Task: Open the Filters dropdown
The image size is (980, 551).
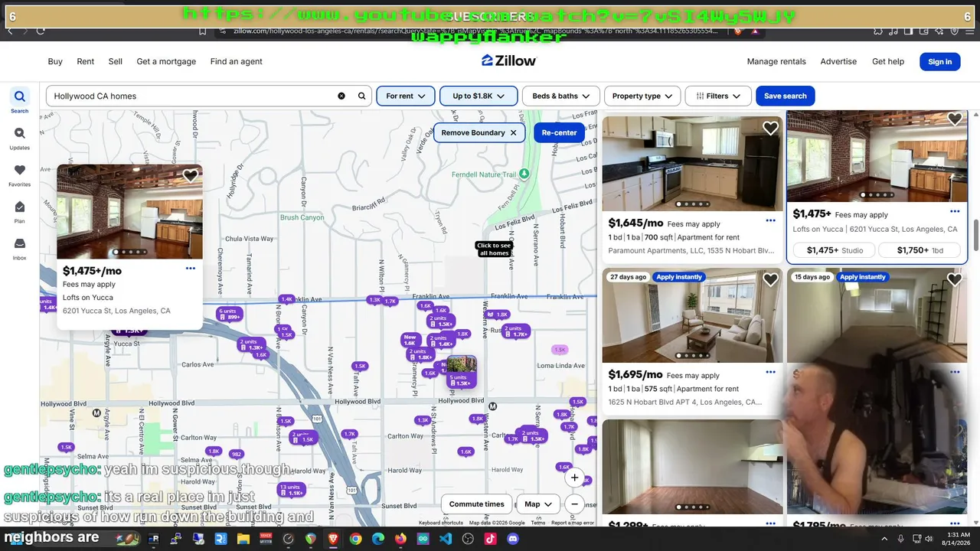Action: [x=718, y=96]
